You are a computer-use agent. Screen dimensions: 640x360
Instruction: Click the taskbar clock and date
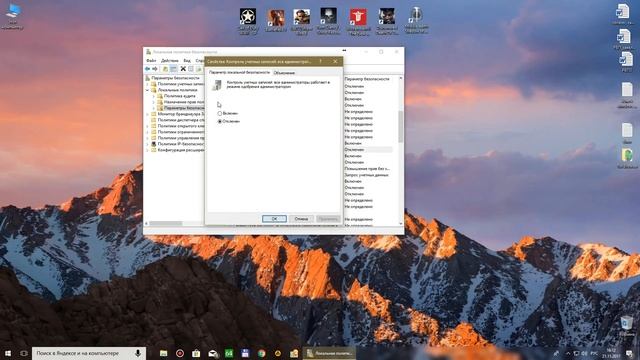pos(611,353)
